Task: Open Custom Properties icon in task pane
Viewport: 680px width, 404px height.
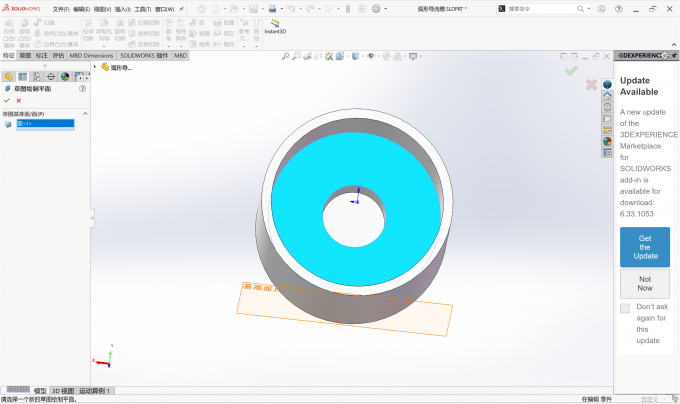Action: point(607,152)
